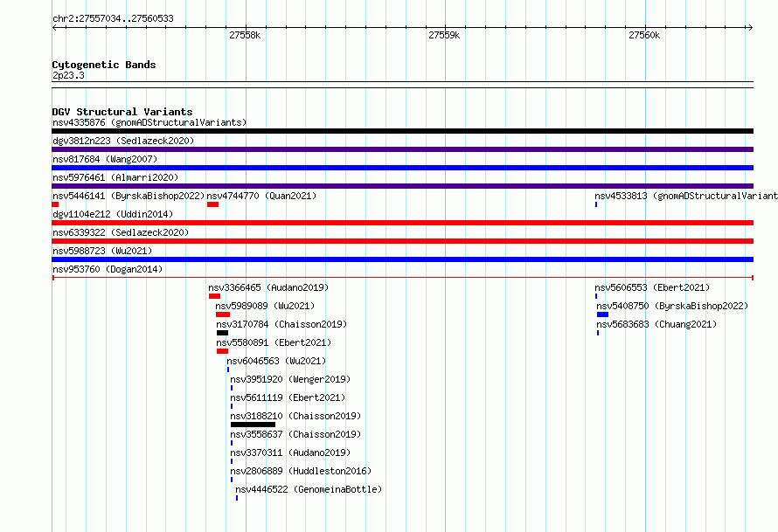Open nsv5976461 (Almarri2020) variant label
The width and height of the screenshot is (778, 532).
[x=115, y=177]
